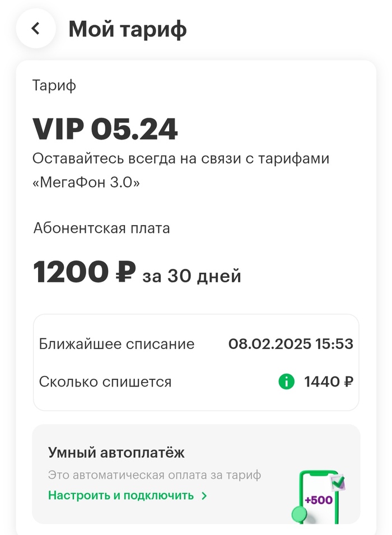Tap the green coin circle below the phone illustration

(x=300, y=514)
